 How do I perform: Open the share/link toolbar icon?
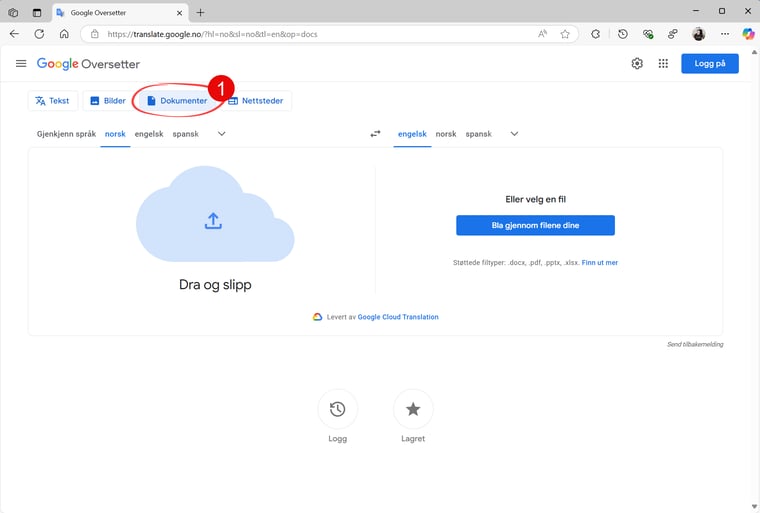(672, 34)
